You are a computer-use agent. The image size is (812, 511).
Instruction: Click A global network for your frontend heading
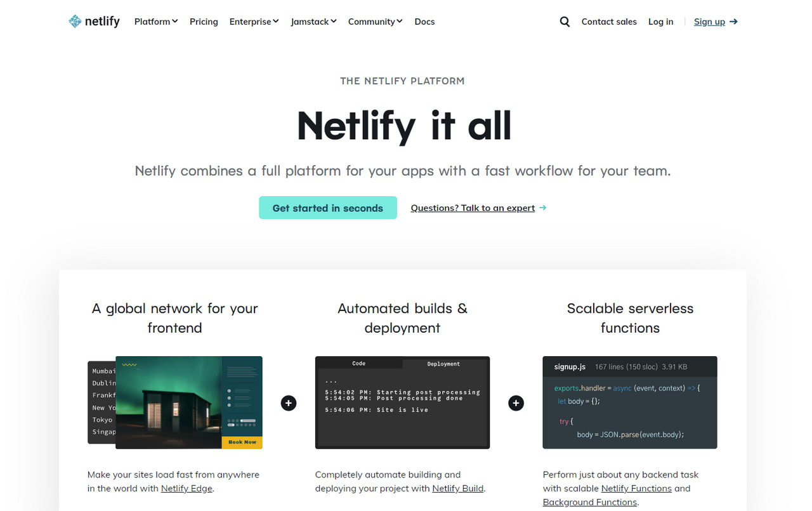coord(174,318)
